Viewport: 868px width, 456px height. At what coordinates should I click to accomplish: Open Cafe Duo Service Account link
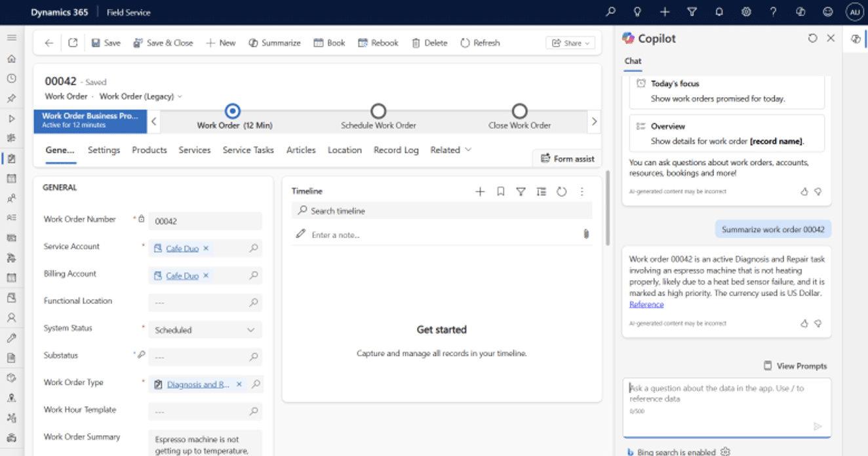click(182, 249)
